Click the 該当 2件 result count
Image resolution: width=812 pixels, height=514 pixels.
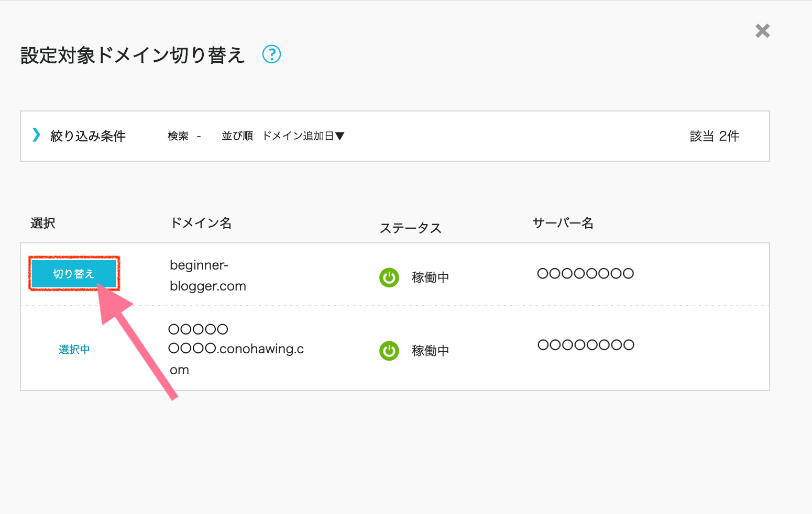pos(714,136)
